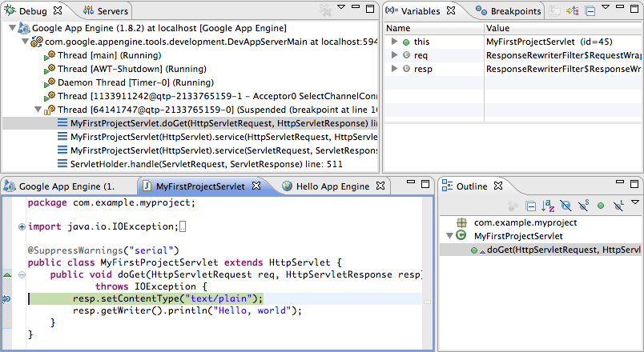Image resolution: width=644 pixels, height=352 pixels.
Task: Collapse all items in Outline toolbar
Action: tap(530, 206)
